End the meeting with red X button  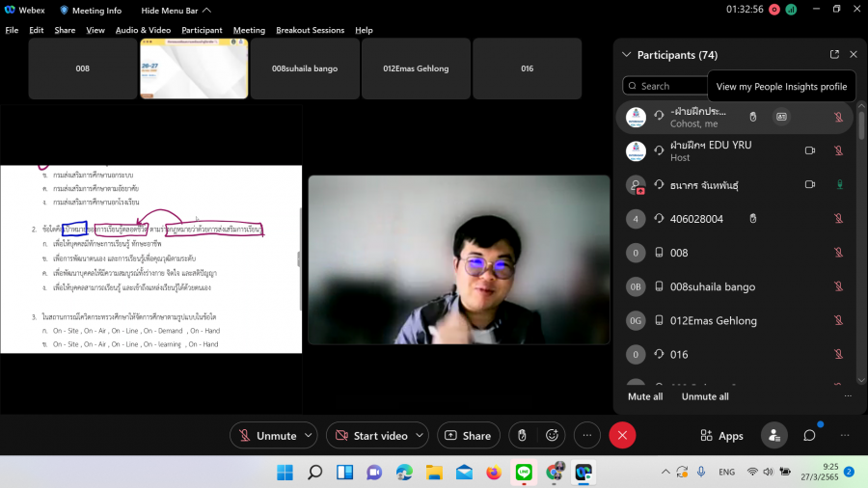click(x=622, y=436)
